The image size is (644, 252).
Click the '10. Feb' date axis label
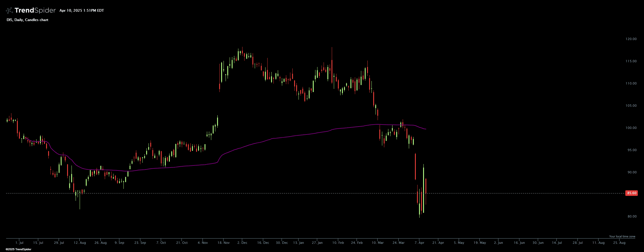pos(338,243)
